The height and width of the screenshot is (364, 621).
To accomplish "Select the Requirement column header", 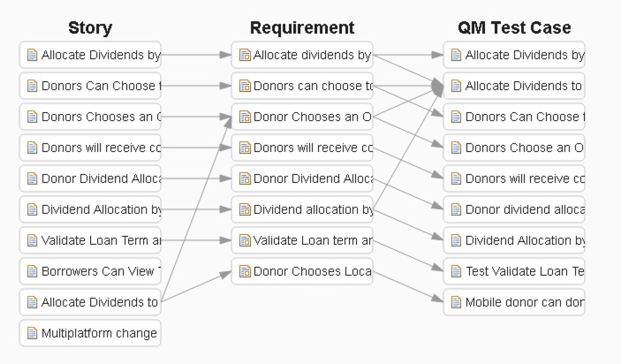I will [302, 28].
